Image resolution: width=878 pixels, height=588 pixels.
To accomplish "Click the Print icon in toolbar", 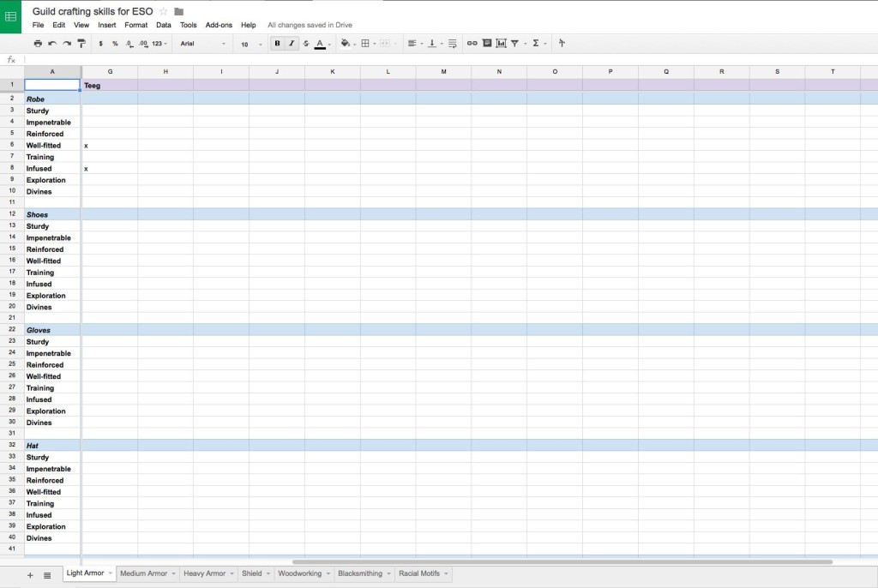I will [x=38, y=44].
